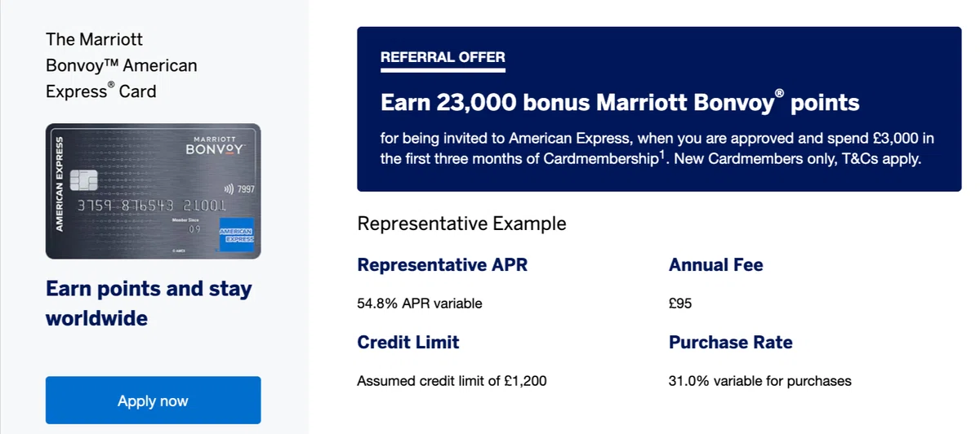Click Earn points and stay worldwide tagline
The height and width of the screenshot is (434, 980).
pyautogui.click(x=149, y=303)
